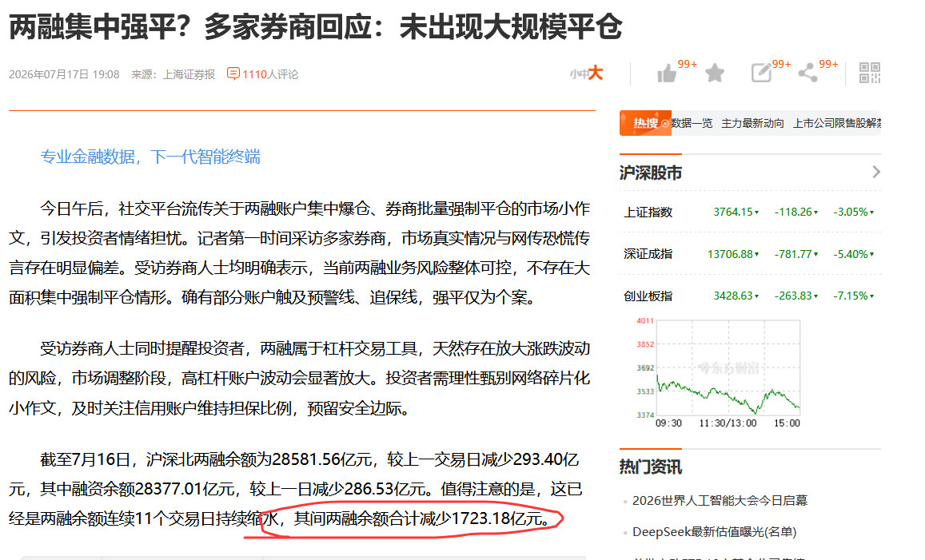Click the intraday index chart thumbnail

click(x=719, y=372)
